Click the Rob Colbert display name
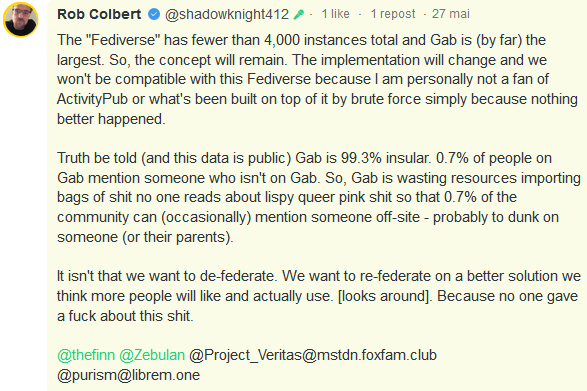The image size is (587, 391). (99, 14)
